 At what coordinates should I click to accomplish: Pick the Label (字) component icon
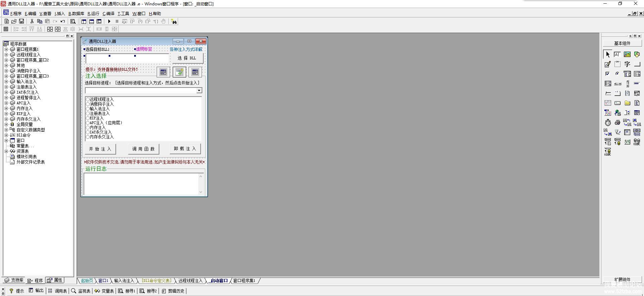point(627,64)
